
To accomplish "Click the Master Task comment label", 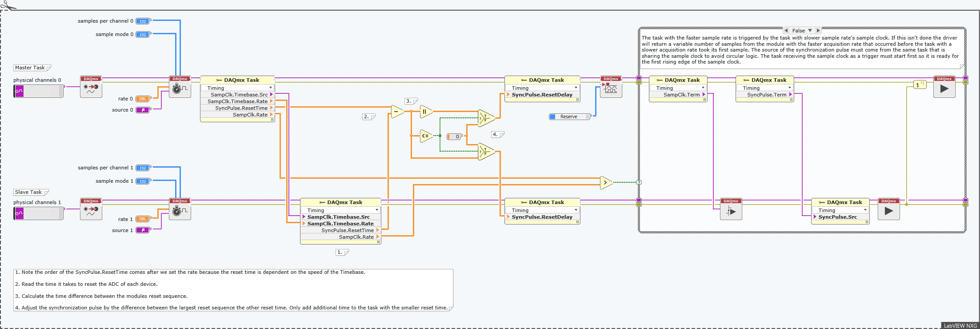I will coord(30,68).
